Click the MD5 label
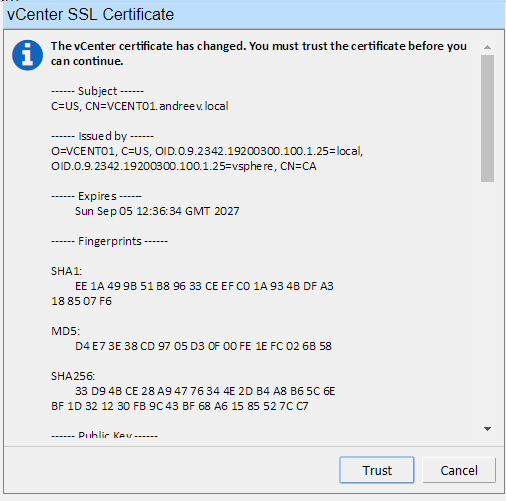The image size is (506, 501). point(65,331)
